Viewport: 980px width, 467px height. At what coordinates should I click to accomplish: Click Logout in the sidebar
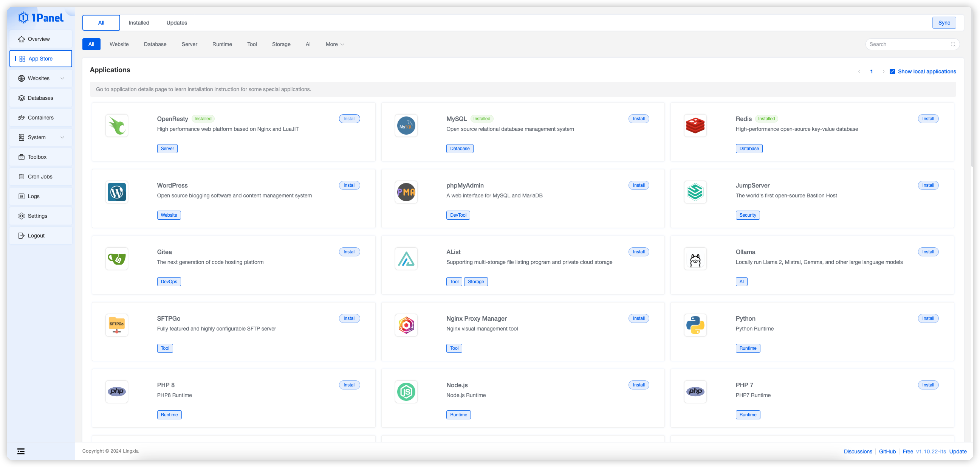(41, 236)
